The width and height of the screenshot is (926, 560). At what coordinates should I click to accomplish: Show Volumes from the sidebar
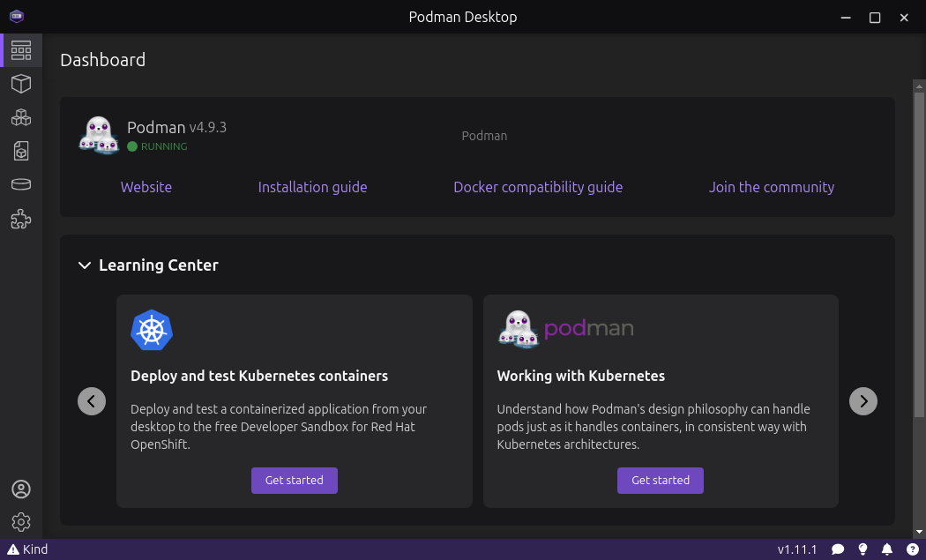click(x=21, y=184)
